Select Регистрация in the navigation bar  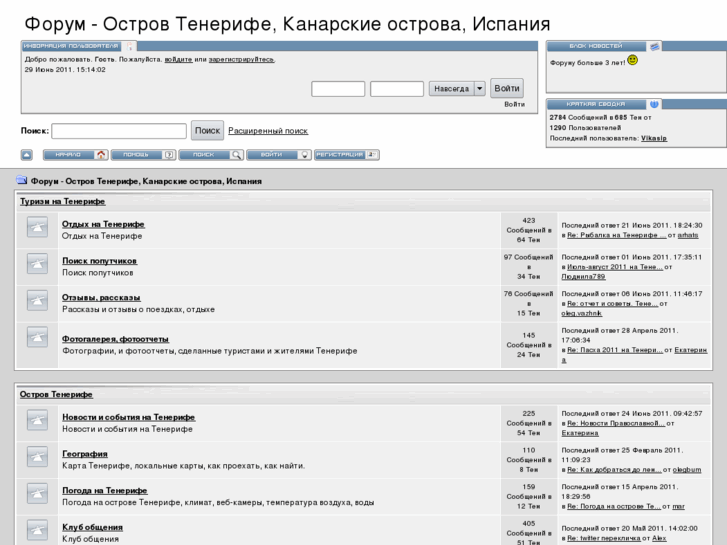coord(346,155)
